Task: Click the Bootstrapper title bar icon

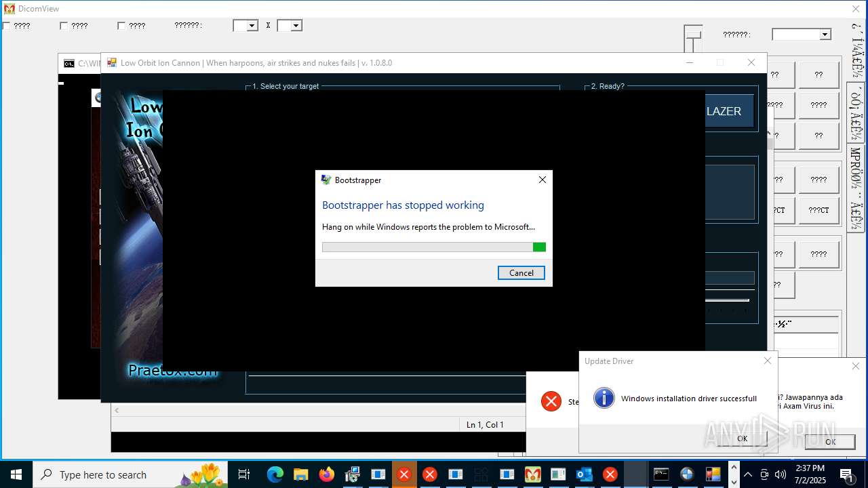Action: tap(326, 180)
